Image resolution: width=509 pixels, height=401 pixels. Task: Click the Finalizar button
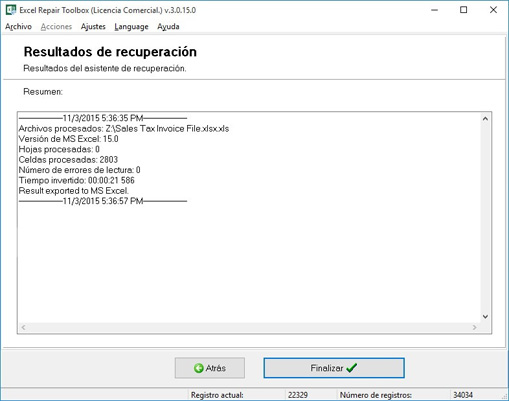[x=334, y=368]
